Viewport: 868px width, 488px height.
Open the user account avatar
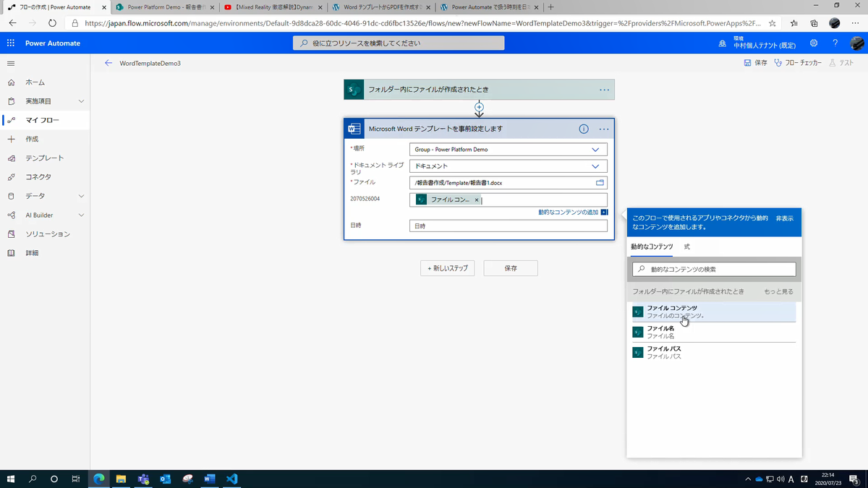coord(856,43)
